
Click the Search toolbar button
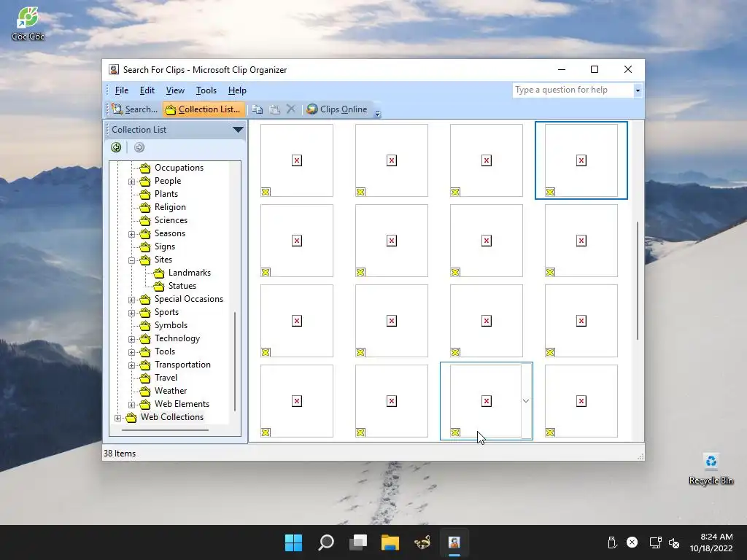tap(134, 109)
